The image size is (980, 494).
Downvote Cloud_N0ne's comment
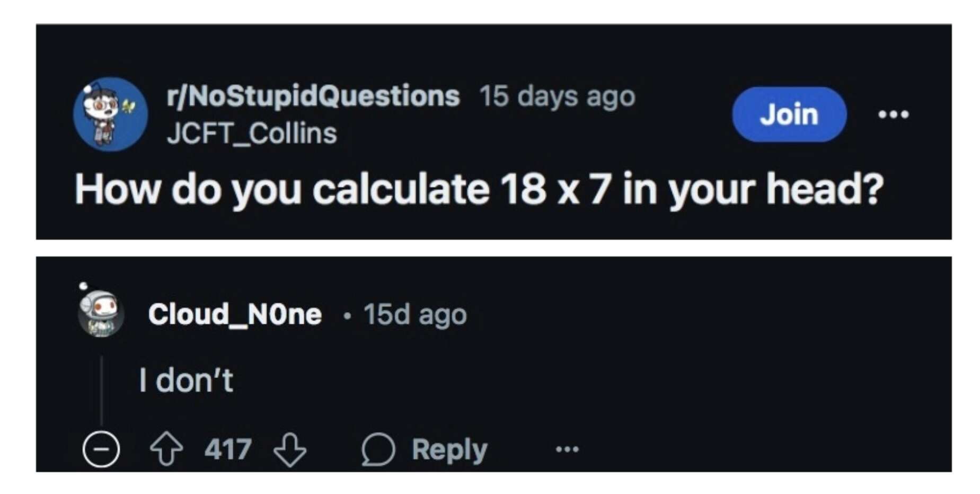(290, 449)
